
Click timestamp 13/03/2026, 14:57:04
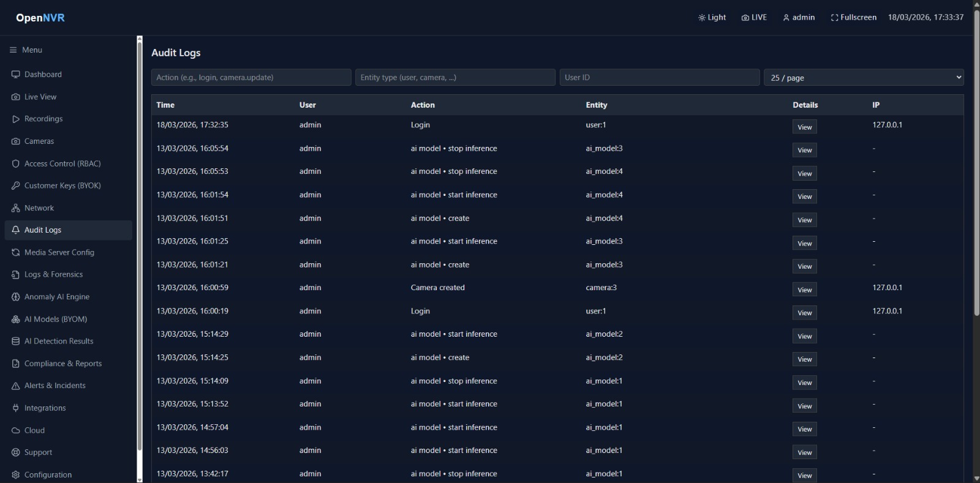[192, 427]
